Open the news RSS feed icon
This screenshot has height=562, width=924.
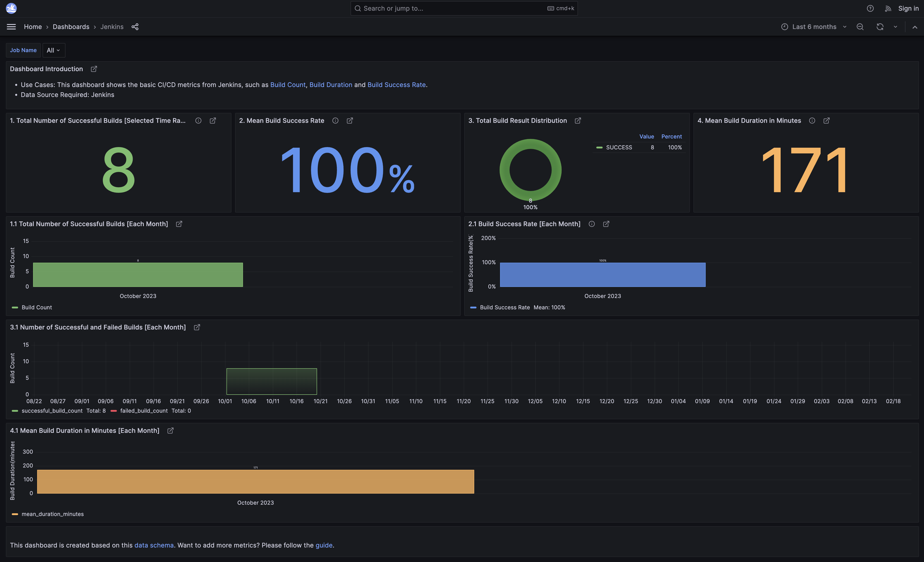point(888,8)
